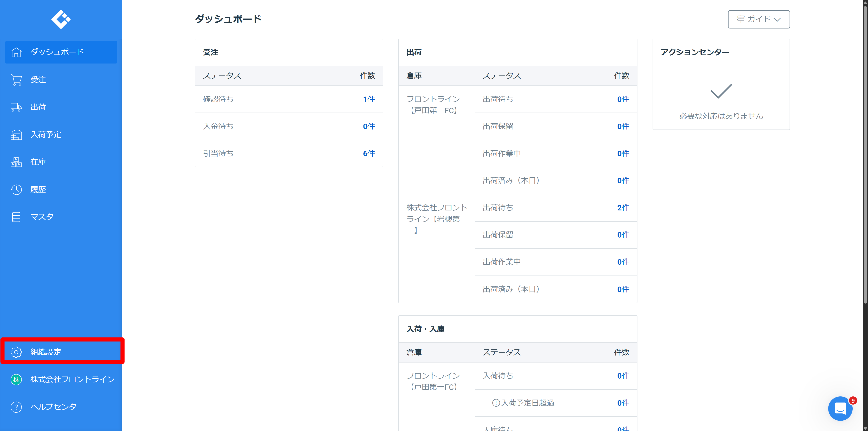Open 株式会社フロントライン account menu
The width and height of the screenshot is (868, 431).
pyautogui.click(x=61, y=379)
